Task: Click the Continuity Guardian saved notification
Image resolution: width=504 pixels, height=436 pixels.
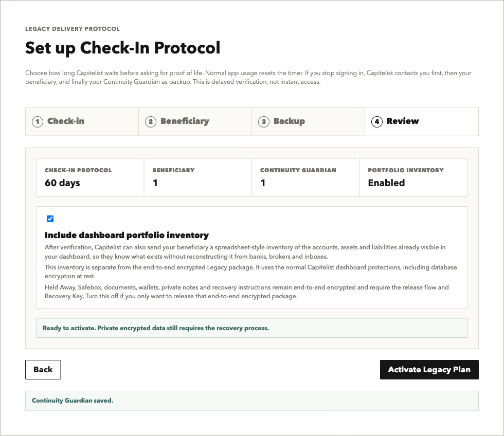Action: click(x=251, y=401)
